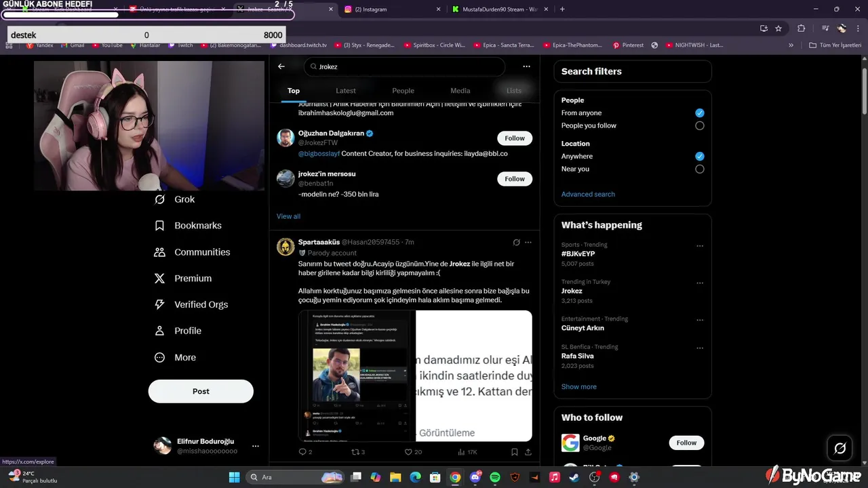Viewport: 868px width, 488px height.
Task: Click the share icon on the tweet
Action: (528, 452)
